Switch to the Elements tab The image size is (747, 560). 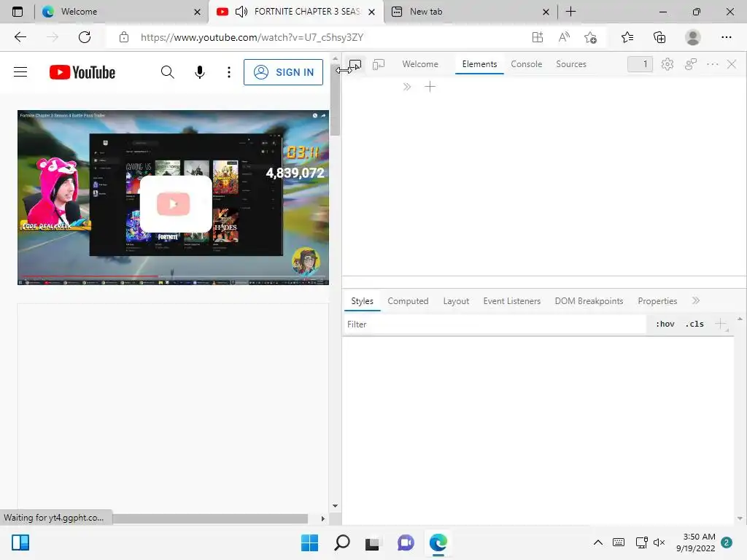pos(479,64)
